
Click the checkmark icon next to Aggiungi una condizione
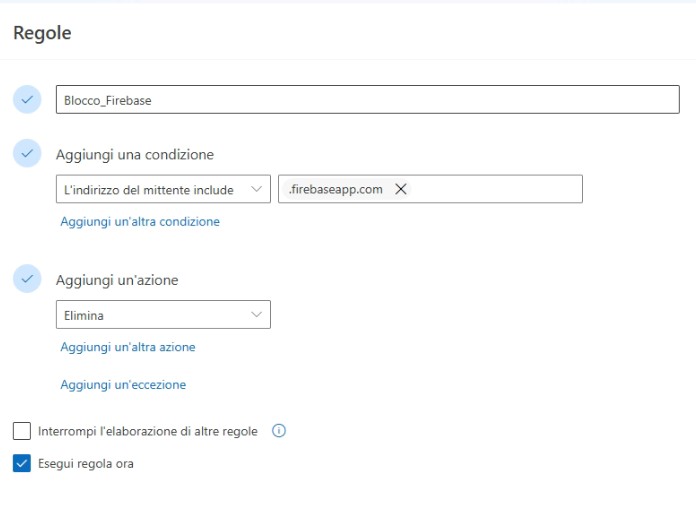pyautogui.click(x=27, y=153)
